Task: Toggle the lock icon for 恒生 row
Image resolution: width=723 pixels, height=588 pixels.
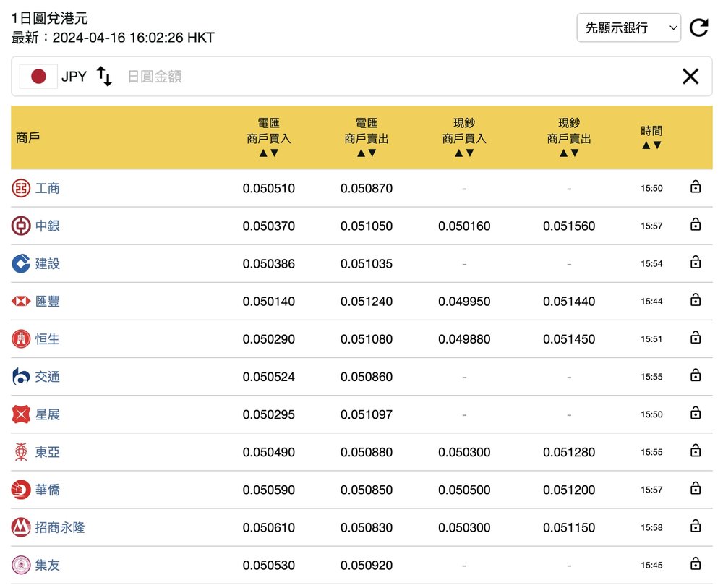Action: click(696, 338)
